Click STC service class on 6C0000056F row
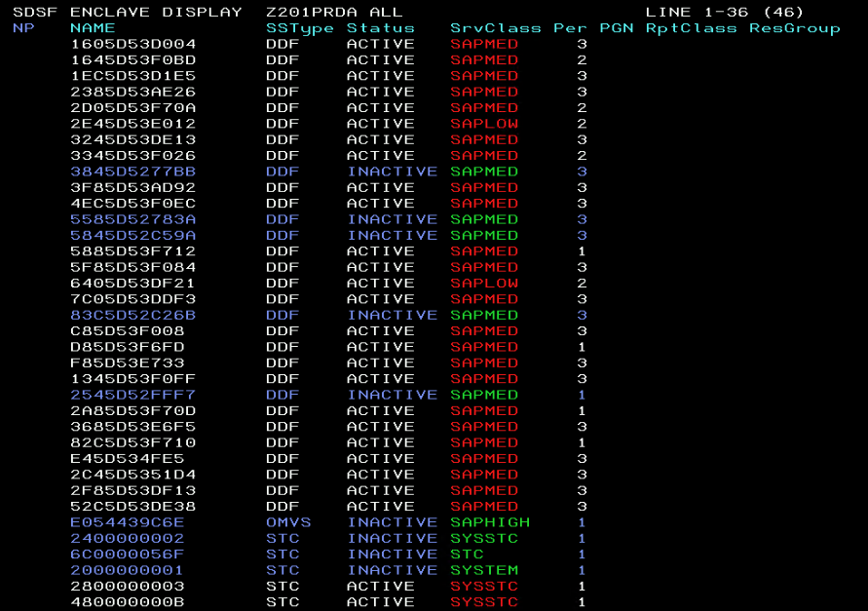Screen dimensions: 868x611 click(468, 554)
